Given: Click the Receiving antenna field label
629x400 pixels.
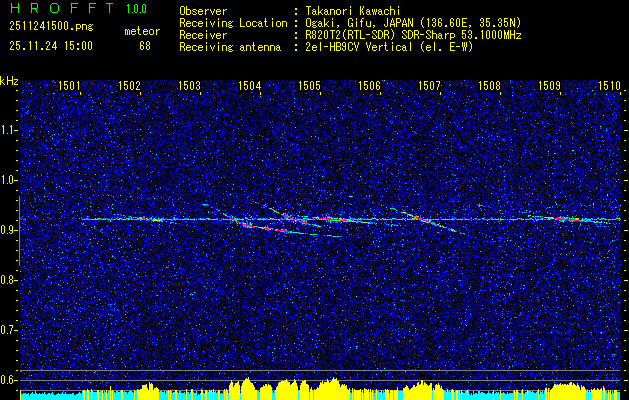Looking at the screenshot, I should click(230, 47).
